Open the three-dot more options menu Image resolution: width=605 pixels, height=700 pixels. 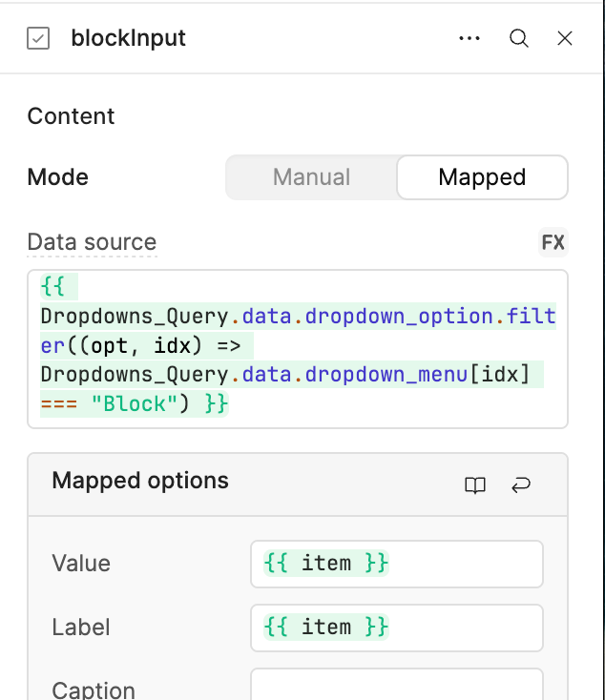(469, 39)
